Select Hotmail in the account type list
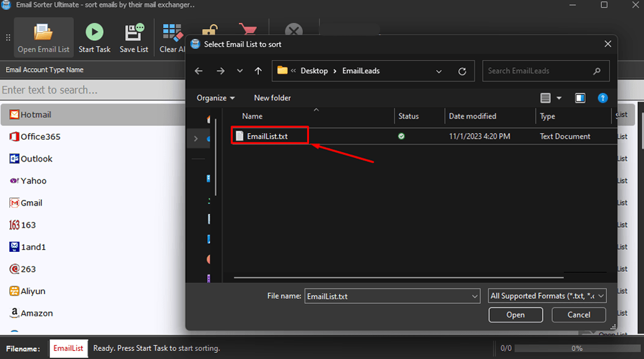Viewport: 644px width, 359px height. tap(93, 115)
